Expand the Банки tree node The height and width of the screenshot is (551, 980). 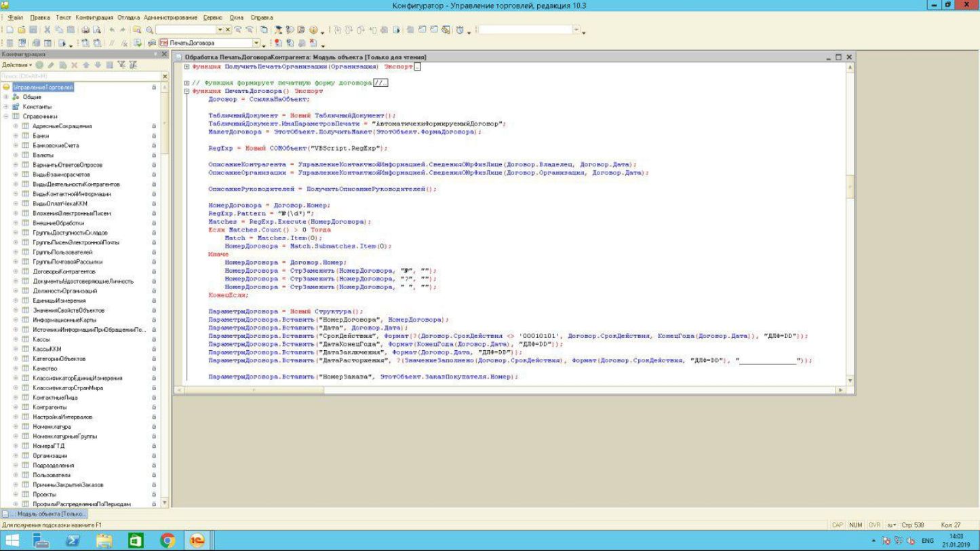[16, 136]
